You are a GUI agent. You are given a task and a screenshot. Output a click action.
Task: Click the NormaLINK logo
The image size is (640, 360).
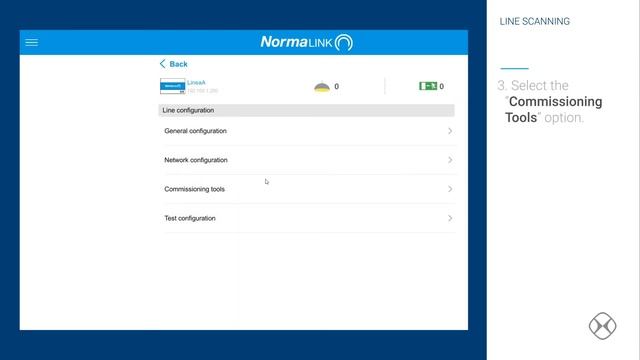(307, 42)
